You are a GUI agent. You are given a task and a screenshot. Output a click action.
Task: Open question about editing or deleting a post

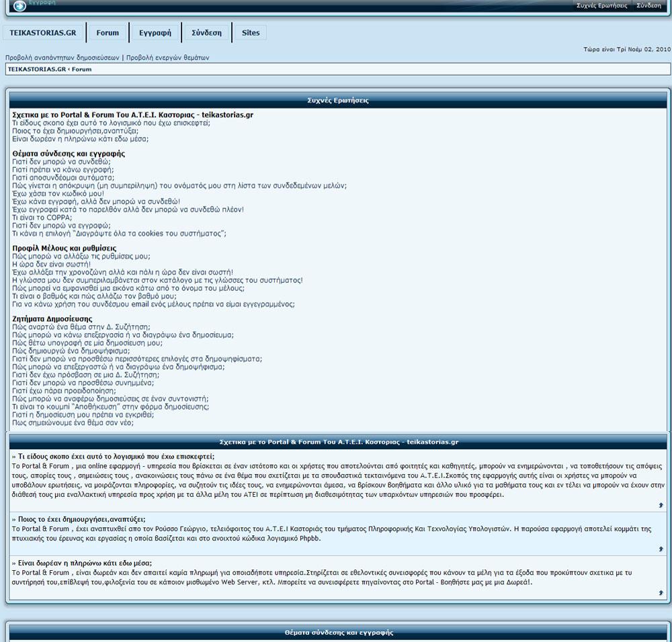(x=123, y=335)
